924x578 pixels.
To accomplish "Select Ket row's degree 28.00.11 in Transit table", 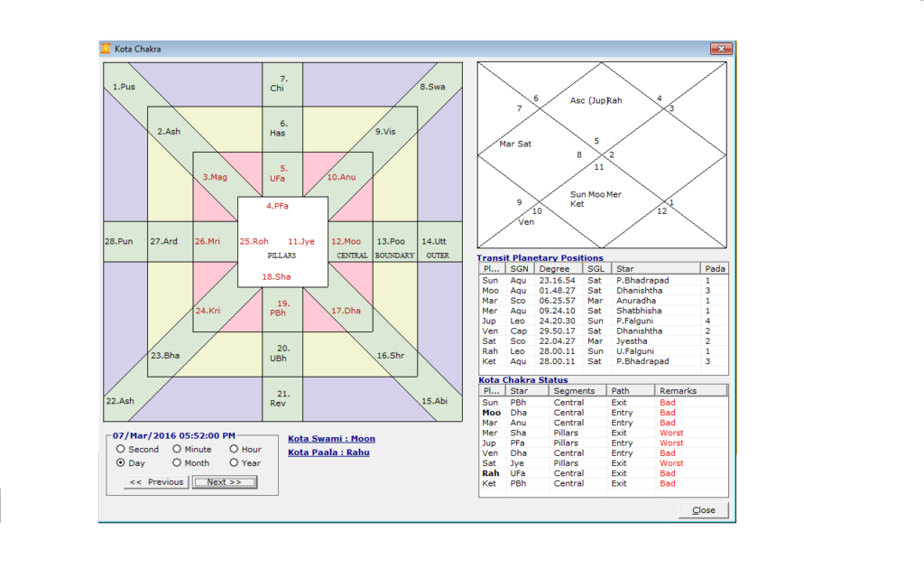I will tap(557, 361).
